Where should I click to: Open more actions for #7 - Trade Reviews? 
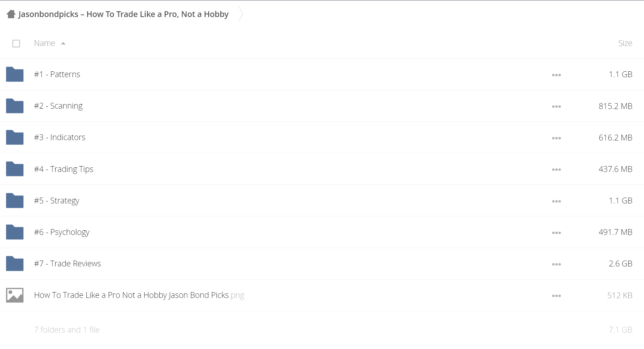point(556,264)
